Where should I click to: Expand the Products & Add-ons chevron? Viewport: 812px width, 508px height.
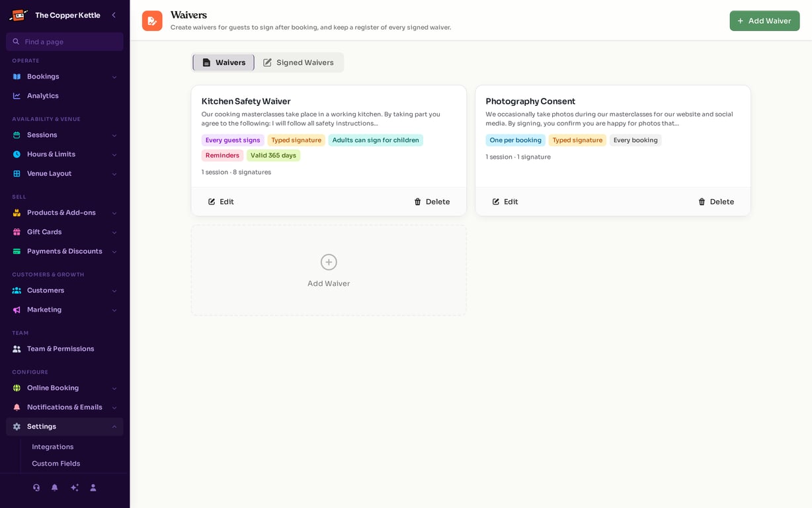point(114,213)
